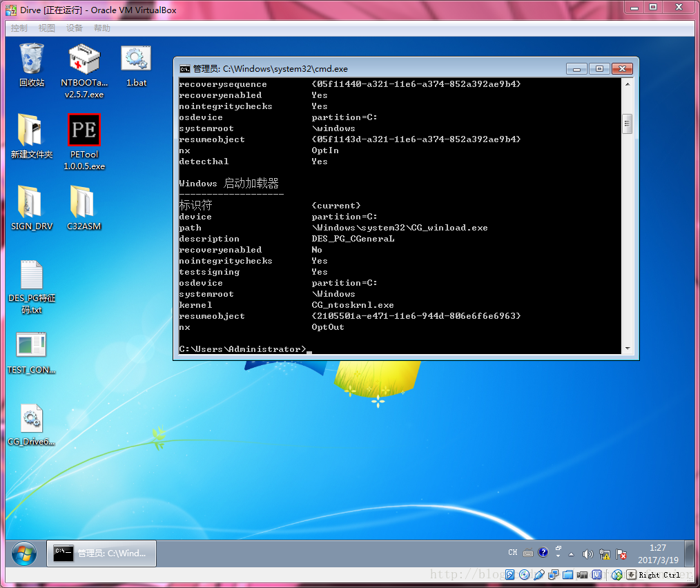Click VirtualBox video capture status icon
The height and width of the screenshot is (588, 700).
click(x=582, y=575)
